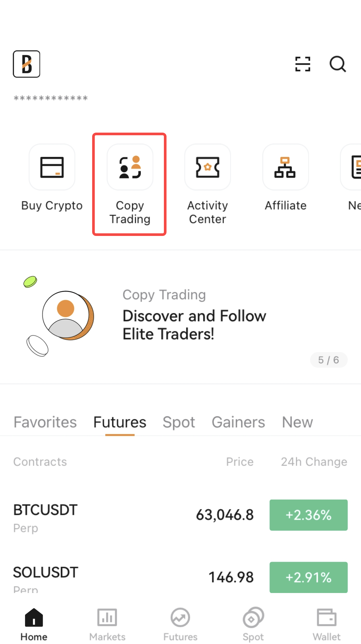Open Buy Crypto shortcut icon

52,167
